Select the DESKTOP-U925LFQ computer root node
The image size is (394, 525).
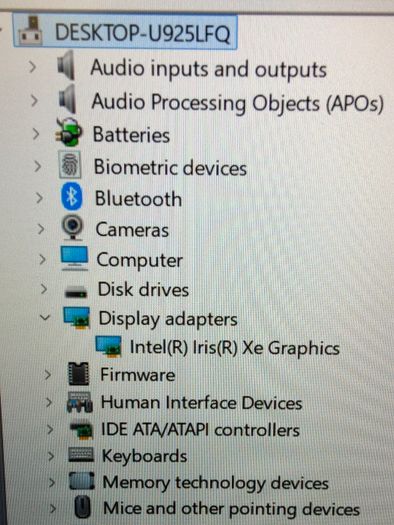(x=125, y=32)
